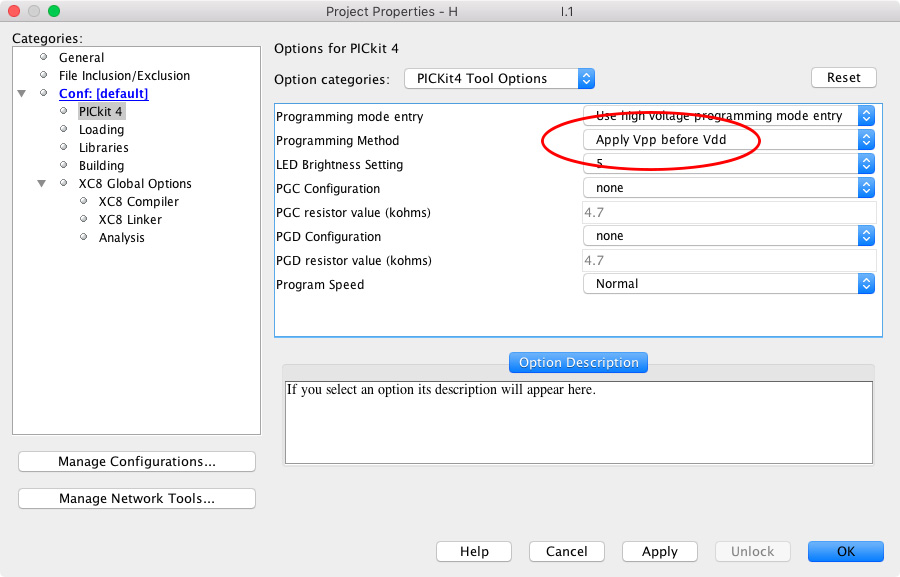Select the XC8 Linker category icon
This screenshot has width=900, height=577.
click(x=84, y=219)
